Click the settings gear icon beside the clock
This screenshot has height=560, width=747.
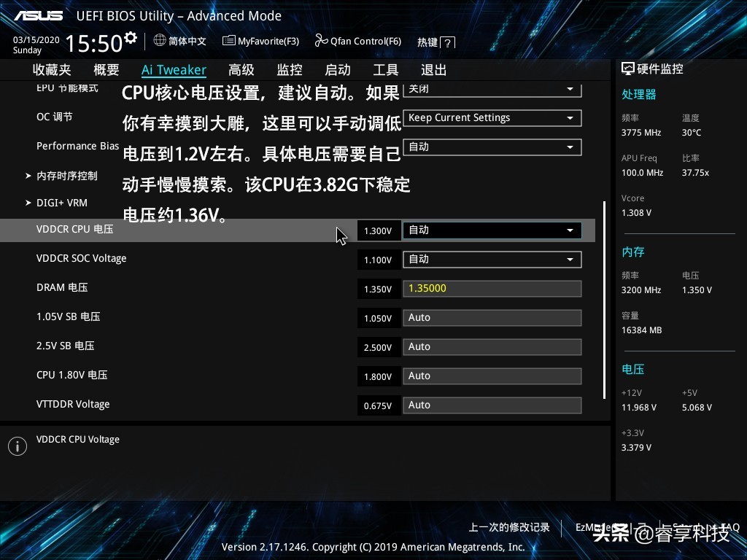(x=131, y=37)
